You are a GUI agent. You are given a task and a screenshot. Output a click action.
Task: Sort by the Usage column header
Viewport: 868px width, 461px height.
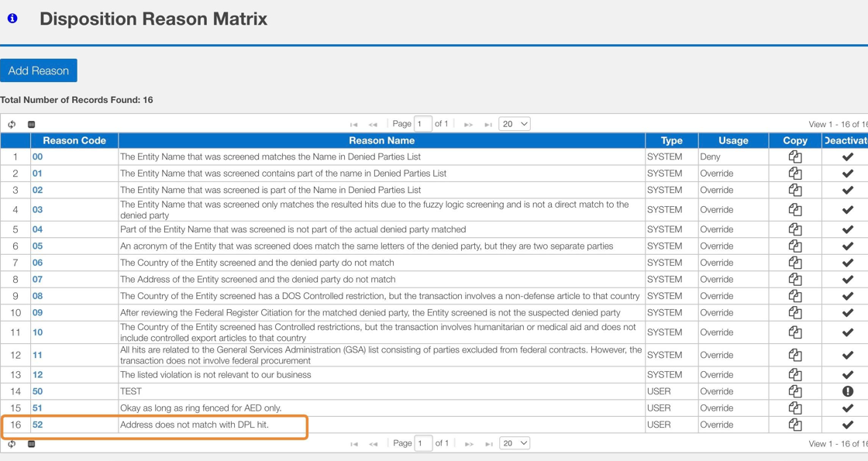[733, 140]
